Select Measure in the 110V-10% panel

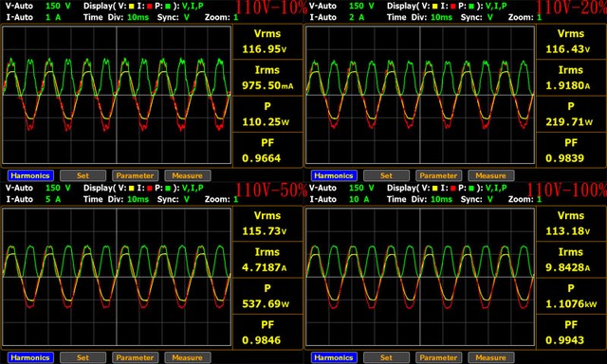(x=188, y=175)
